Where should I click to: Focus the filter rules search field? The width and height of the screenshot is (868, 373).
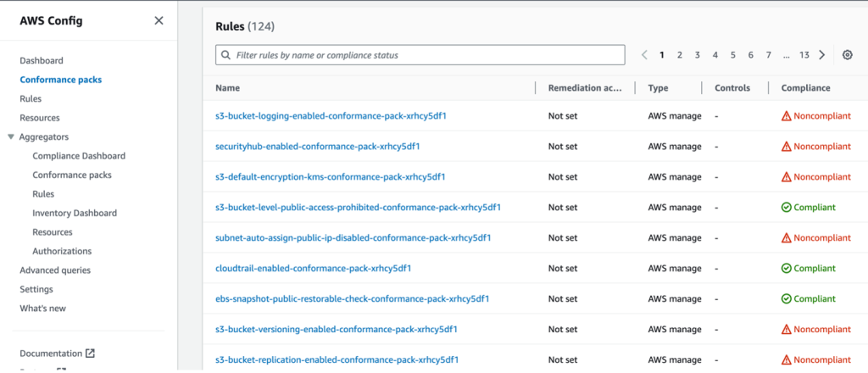420,55
